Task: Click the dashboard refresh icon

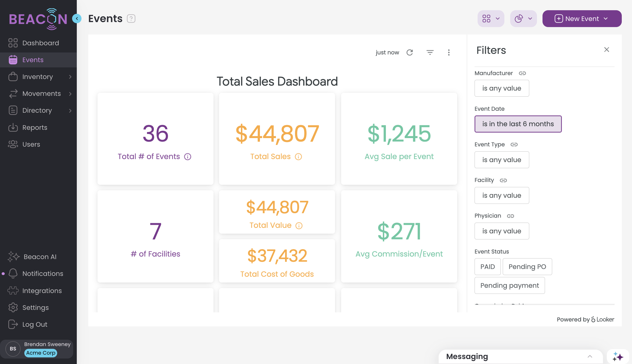Action: coord(410,52)
